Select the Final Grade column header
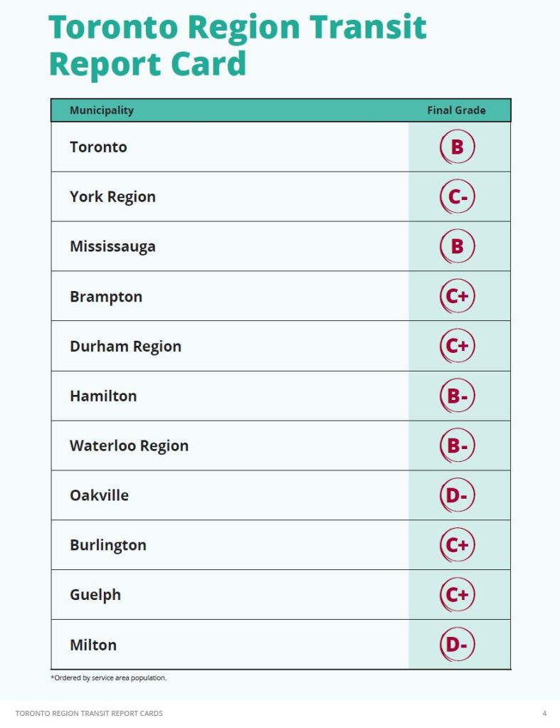Screen dimensions: 560x728 tap(456, 110)
